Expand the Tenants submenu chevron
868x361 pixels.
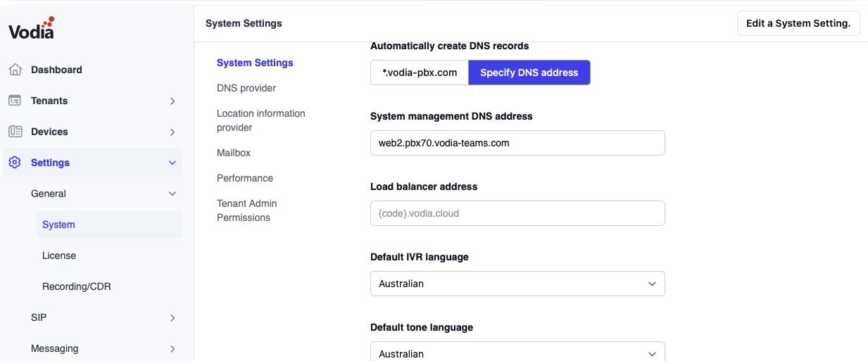point(172,101)
